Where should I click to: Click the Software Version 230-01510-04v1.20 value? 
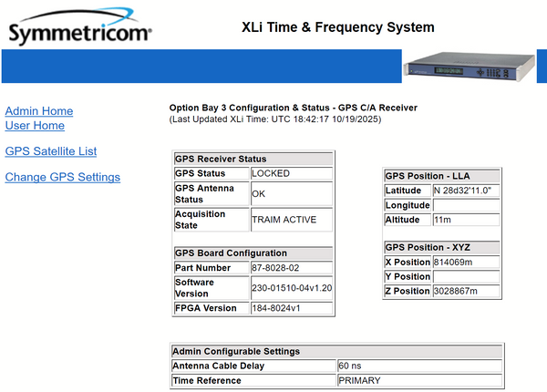pyautogui.click(x=291, y=288)
